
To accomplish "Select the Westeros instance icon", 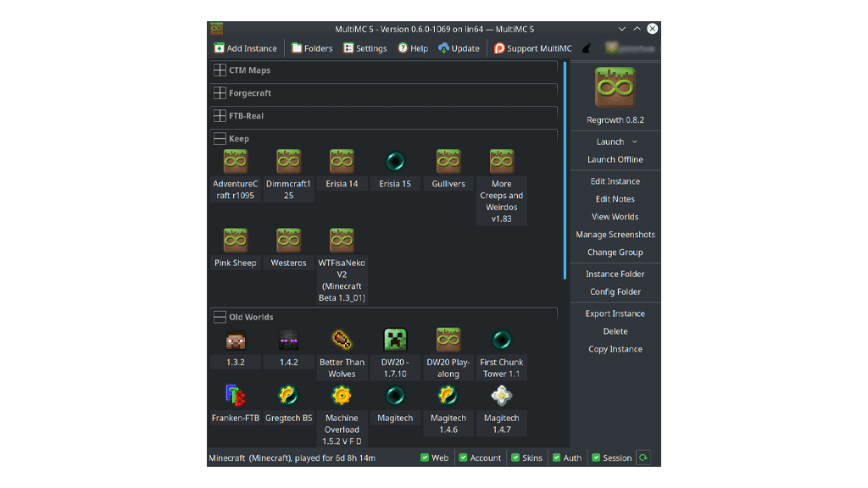I will pos(288,241).
